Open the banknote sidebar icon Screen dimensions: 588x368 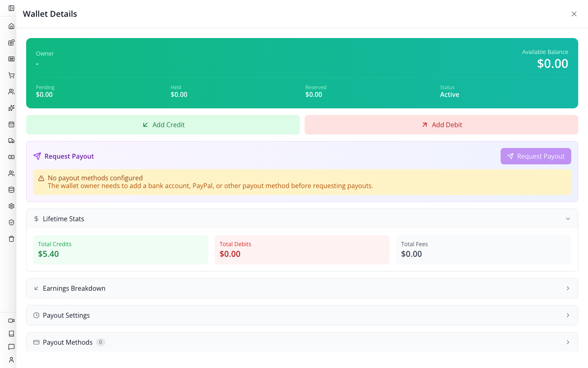[x=11, y=157]
